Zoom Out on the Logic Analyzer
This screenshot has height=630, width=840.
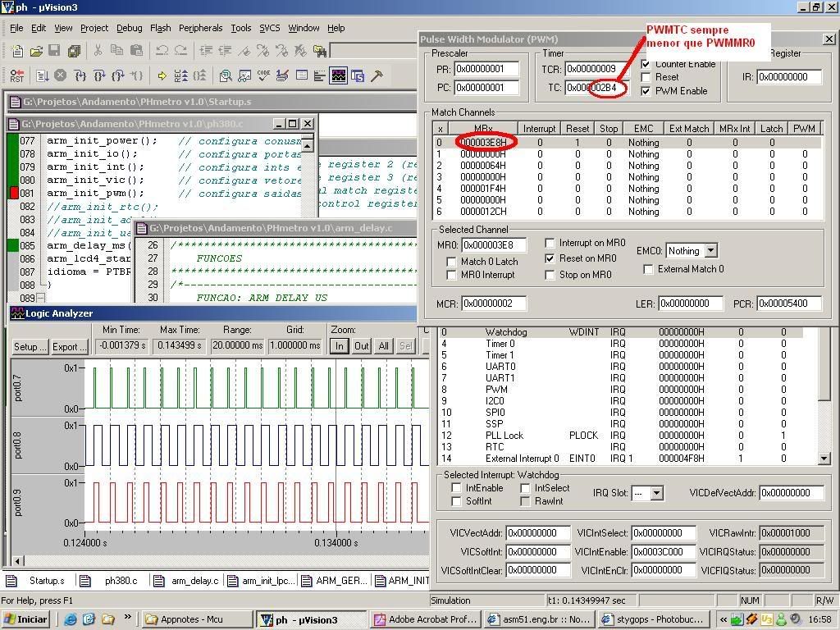362,346
